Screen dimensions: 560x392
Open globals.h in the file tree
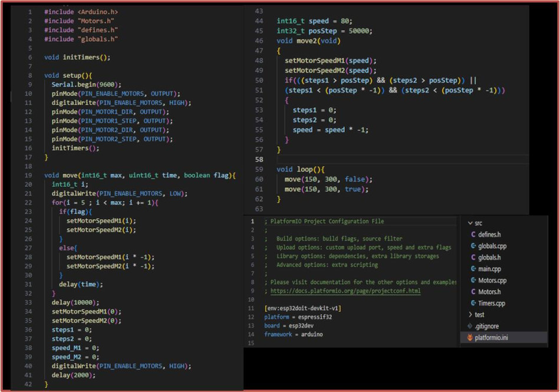(489, 258)
